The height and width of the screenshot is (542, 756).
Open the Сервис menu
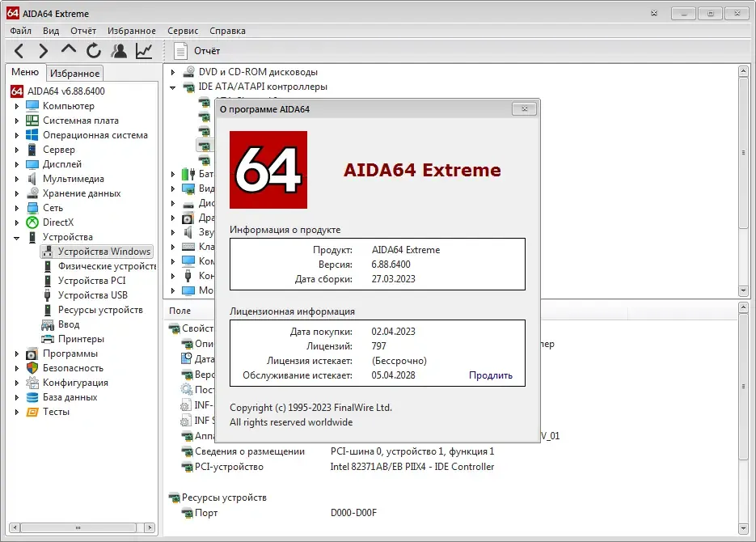[183, 31]
